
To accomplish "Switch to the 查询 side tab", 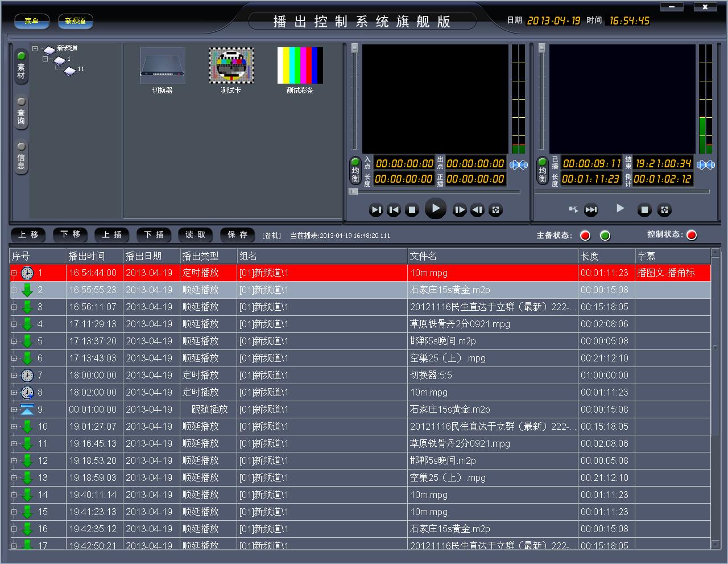I will [x=21, y=112].
